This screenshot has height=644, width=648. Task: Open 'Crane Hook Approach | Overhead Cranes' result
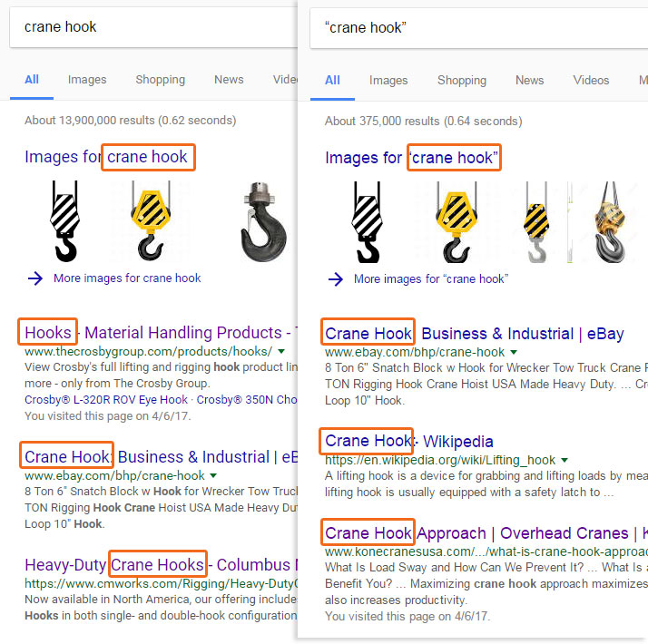(486, 533)
